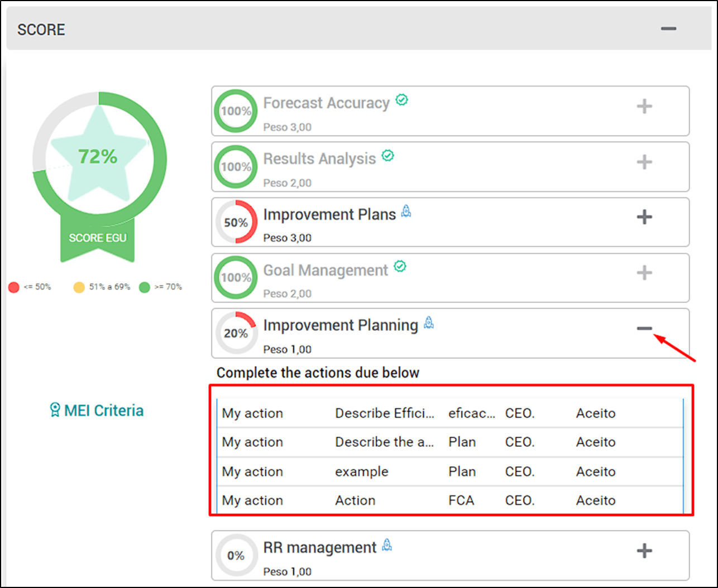Viewport: 718px width, 588px height.
Task: Open the MEI Criteria link
Action: (104, 411)
